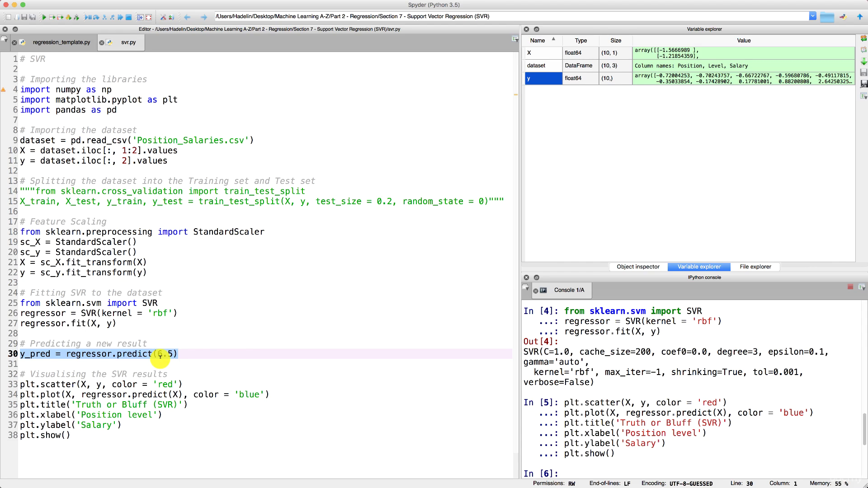
Task: Open the Object inspector tab
Action: point(638,267)
